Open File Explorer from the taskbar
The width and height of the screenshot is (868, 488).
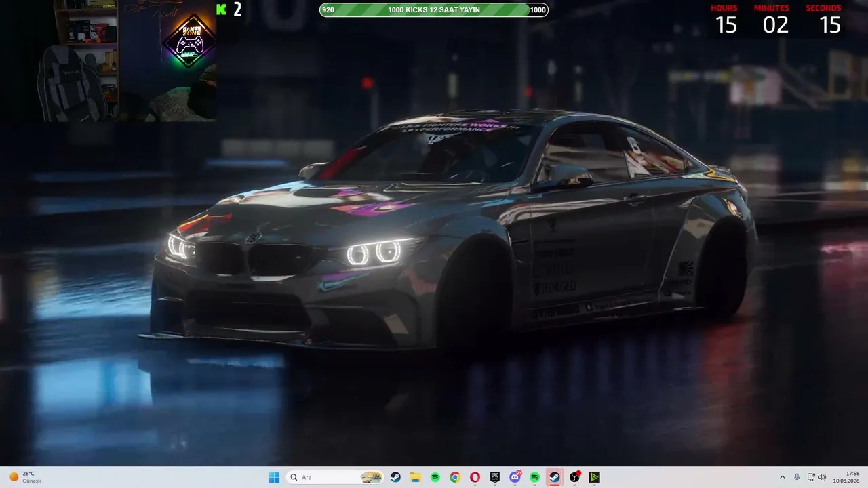pyautogui.click(x=415, y=477)
